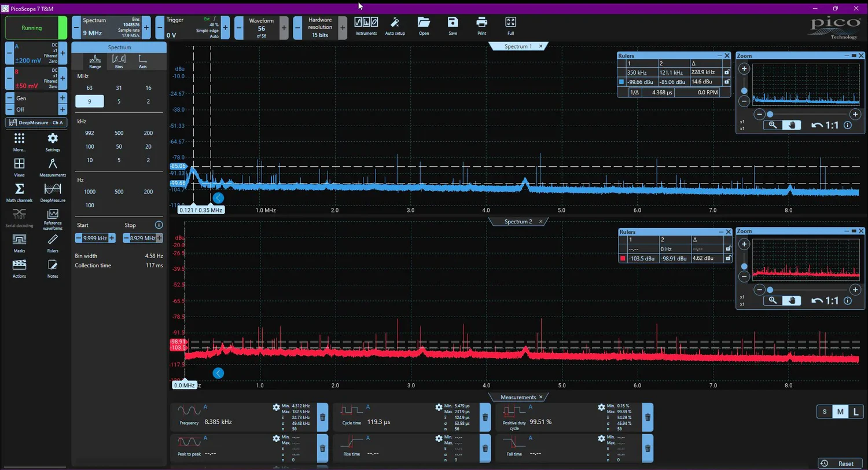Select small measurement size S
Viewport: 868px width, 470px height.
[x=825, y=412]
